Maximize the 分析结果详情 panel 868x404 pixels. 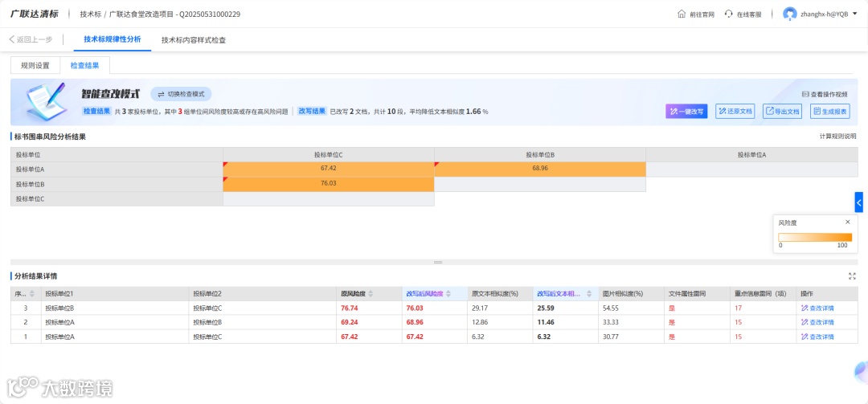(x=852, y=275)
